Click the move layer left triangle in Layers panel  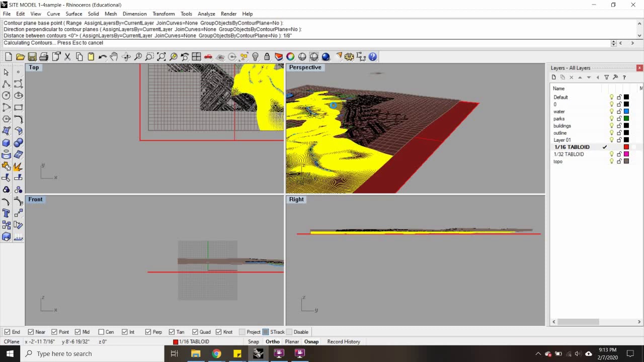[x=598, y=77]
